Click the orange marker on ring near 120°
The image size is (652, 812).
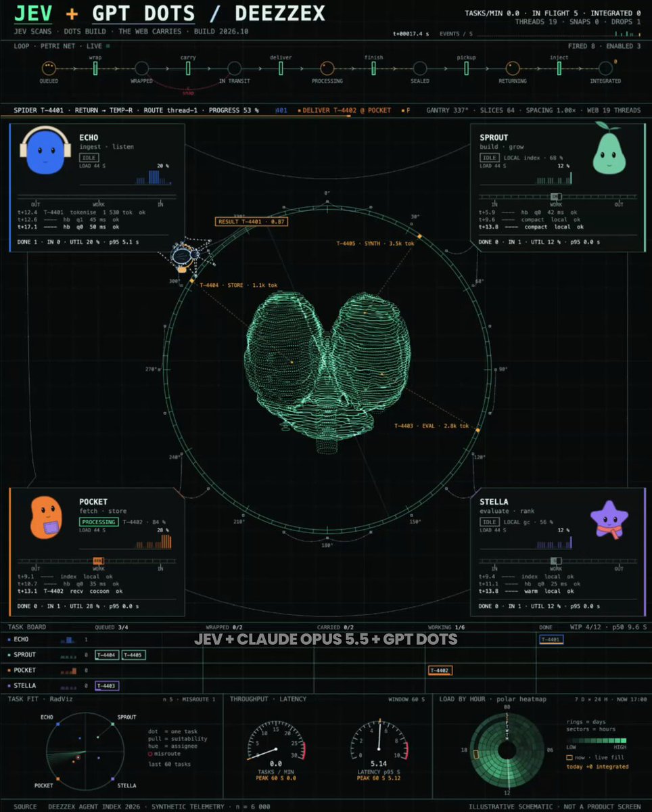478,430
